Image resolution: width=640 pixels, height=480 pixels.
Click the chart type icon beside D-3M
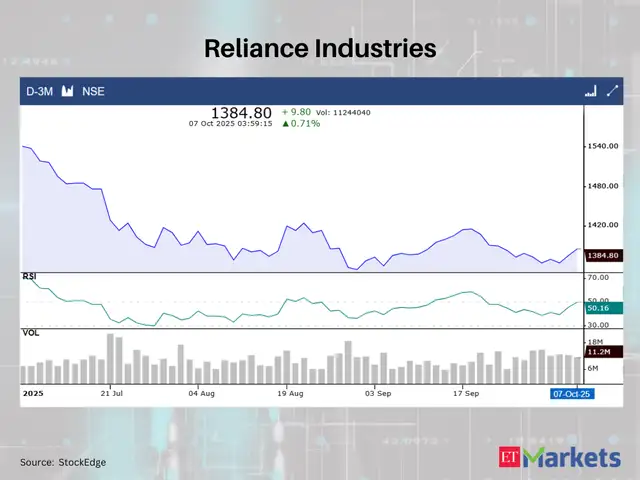[68, 91]
